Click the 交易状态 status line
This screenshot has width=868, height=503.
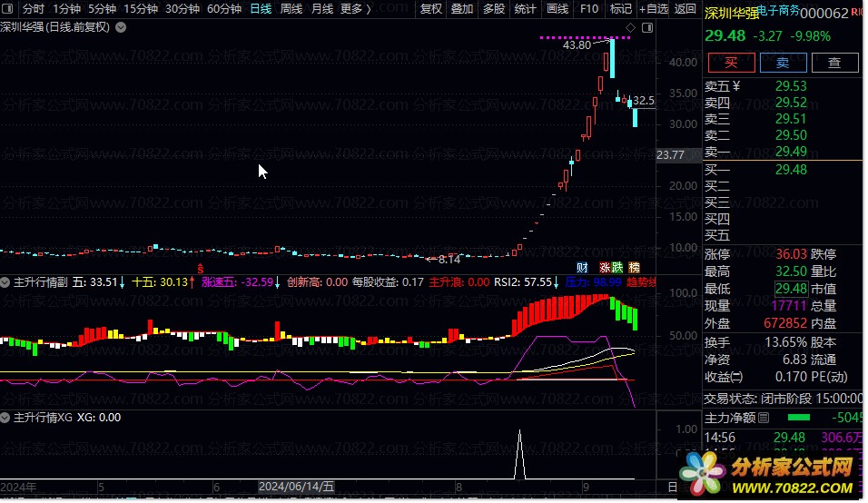pos(783,399)
